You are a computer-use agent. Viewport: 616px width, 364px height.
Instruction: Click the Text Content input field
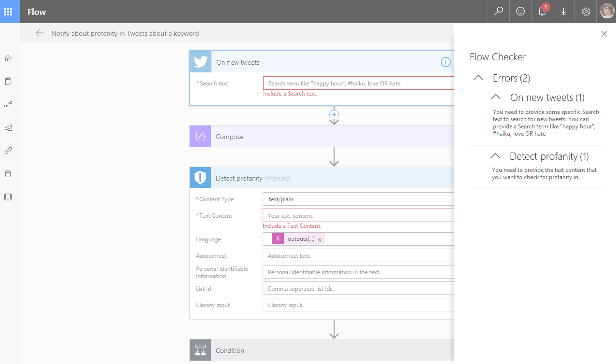pos(358,216)
